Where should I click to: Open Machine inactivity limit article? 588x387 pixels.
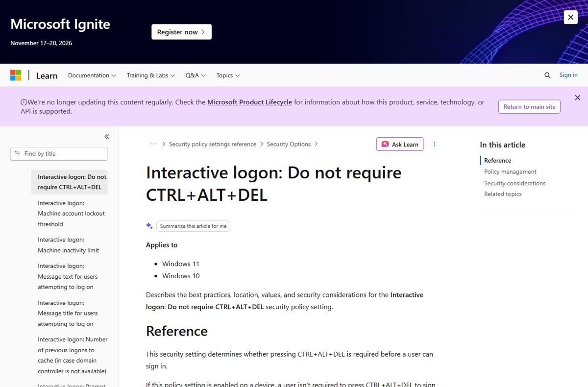coord(69,245)
